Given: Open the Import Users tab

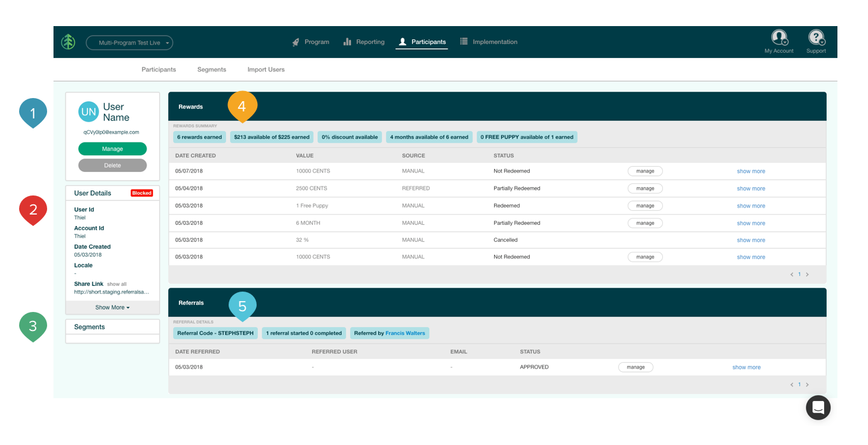Looking at the screenshot, I should tap(266, 69).
